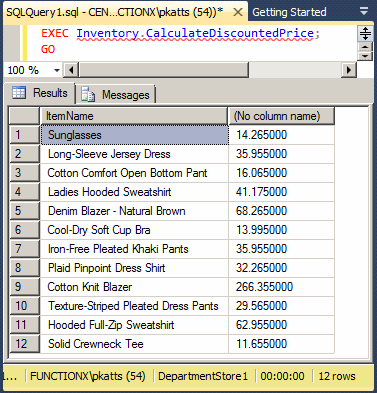Click the value 266.355000
The width and height of the screenshot is (377, 393).
coord(264,287)
